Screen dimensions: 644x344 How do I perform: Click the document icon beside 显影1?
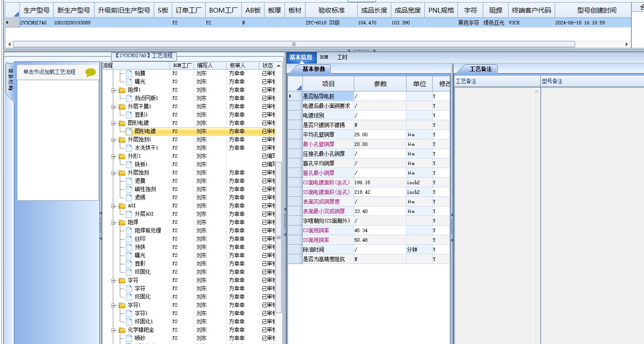click(x=129, y=115)
